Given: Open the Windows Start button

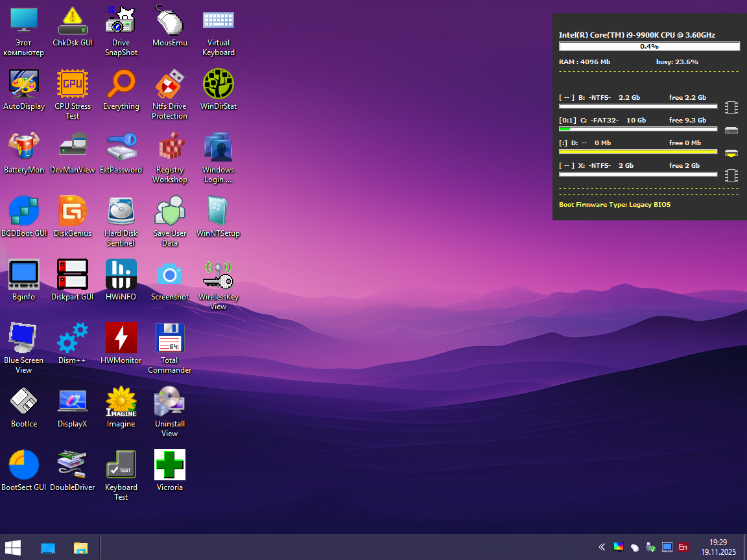Looking at the screenshot, I should click(13, 547).
